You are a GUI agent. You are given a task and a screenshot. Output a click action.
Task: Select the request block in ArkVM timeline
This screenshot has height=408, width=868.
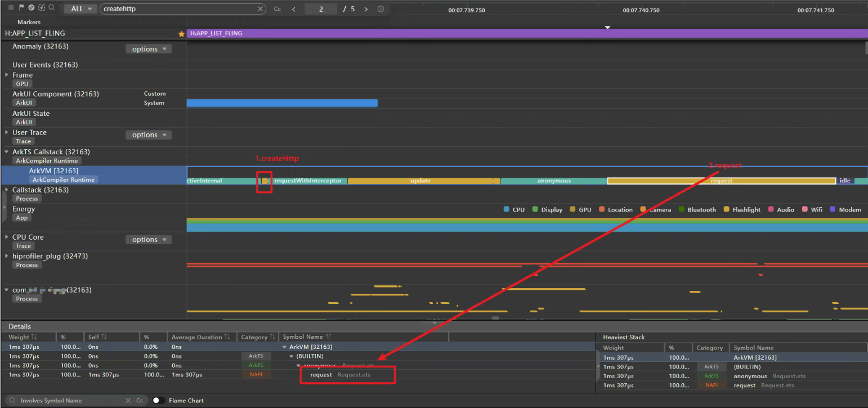point(721,181)
